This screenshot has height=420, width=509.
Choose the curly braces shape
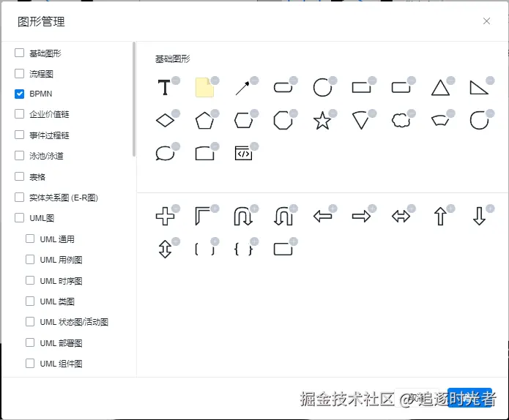coord(243,249)
